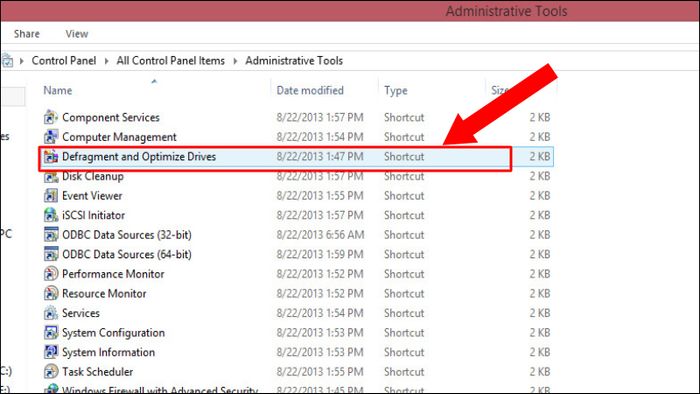
Task: Go to All Control Panel Items breadcrumb
Action: [171, 61]
